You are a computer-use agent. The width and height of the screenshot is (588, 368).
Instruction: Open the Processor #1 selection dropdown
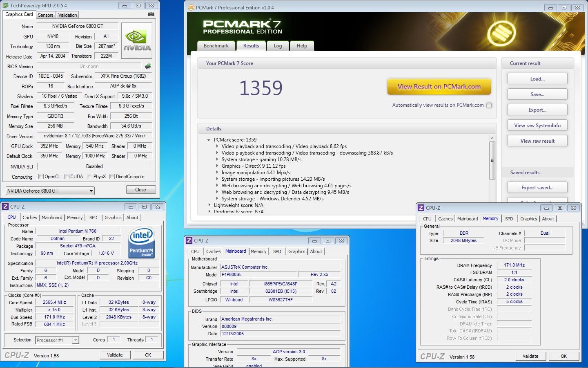pyautogui.click(x=57, y=340)
